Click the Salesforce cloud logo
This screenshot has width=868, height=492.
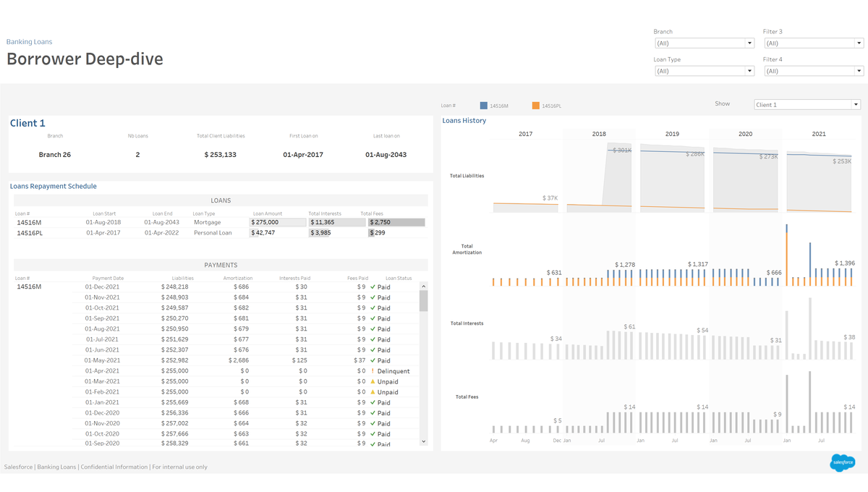(x=842, y=462)
